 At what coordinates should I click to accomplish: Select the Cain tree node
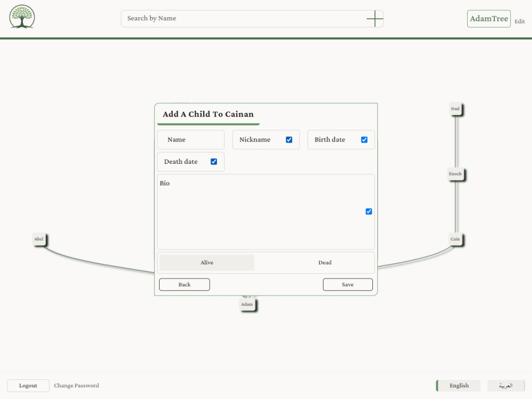pyautogui.click(x=456, y=239)
